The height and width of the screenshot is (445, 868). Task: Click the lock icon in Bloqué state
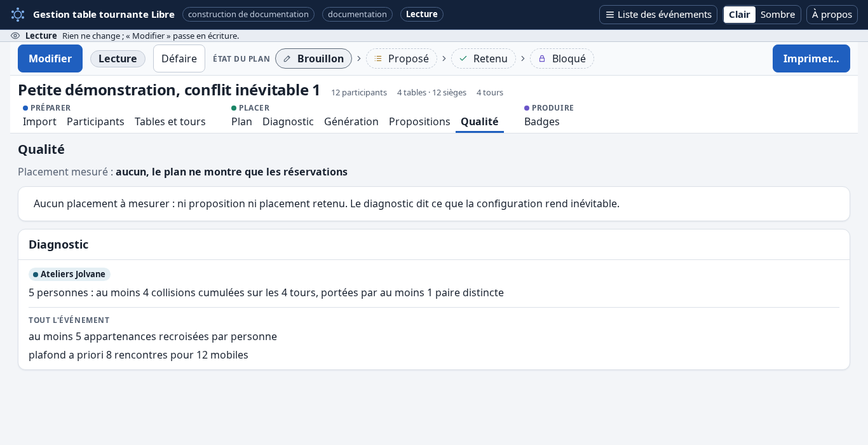point(542,58)
